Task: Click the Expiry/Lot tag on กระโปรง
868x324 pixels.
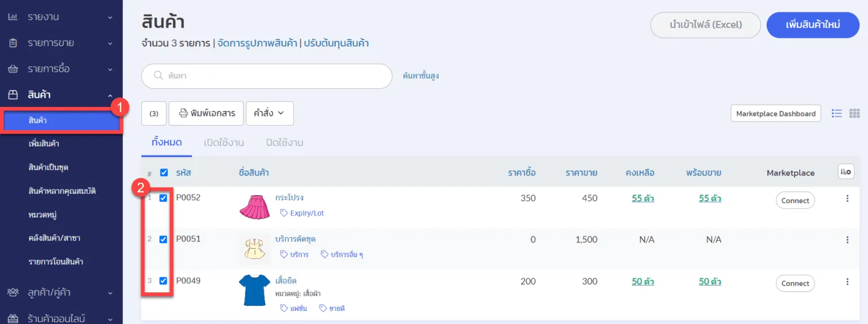Action: click(x=302, y=213)
